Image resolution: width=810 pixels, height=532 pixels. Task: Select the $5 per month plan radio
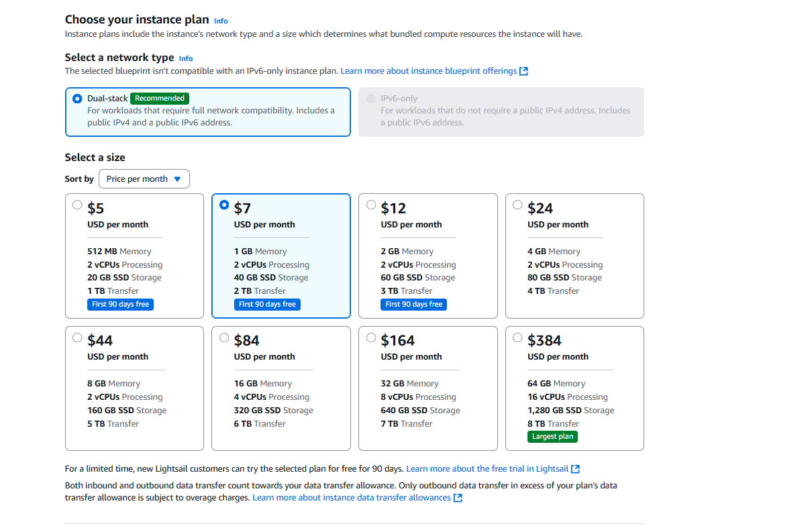click(77, 205)
